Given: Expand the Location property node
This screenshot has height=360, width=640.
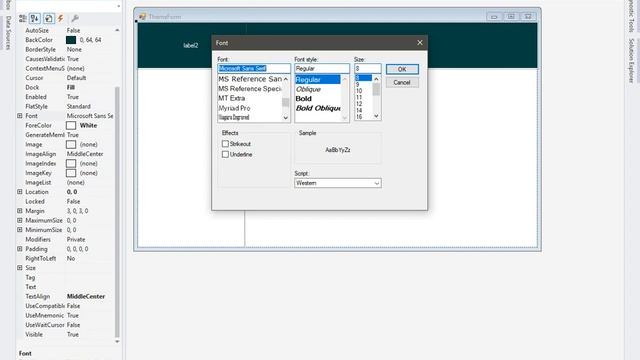Looking at the screenshot, I should (20, 192).
